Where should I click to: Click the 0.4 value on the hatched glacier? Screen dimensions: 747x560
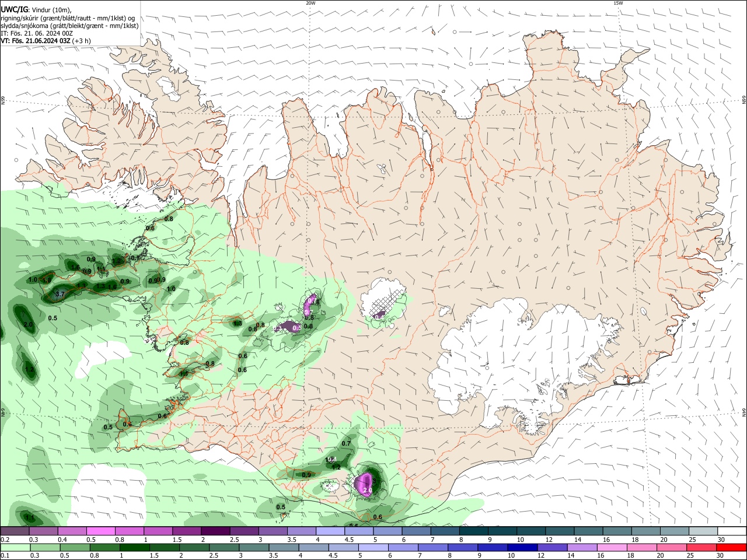(x=379, y=317)
